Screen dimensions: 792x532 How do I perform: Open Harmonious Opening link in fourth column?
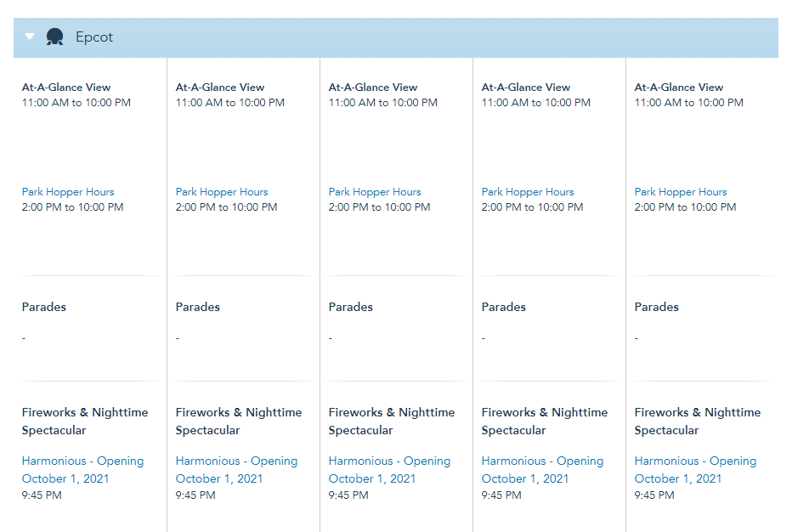click(x=542, y=469)
